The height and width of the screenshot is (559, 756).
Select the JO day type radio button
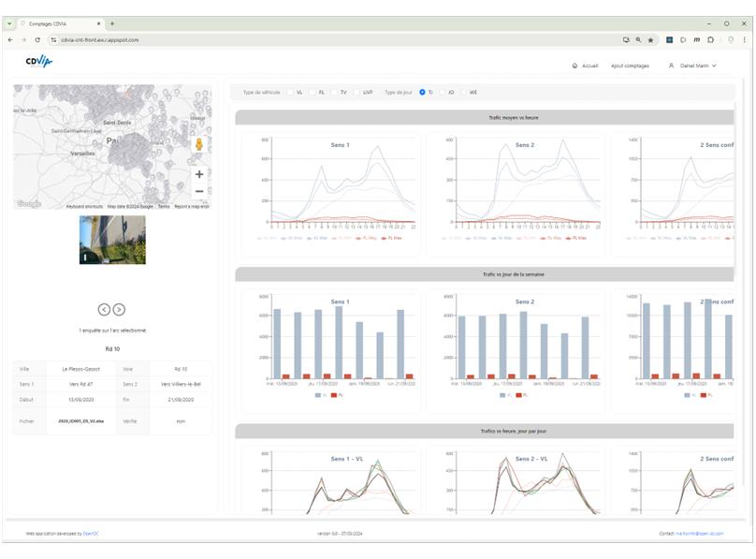[x=443, y=92]
